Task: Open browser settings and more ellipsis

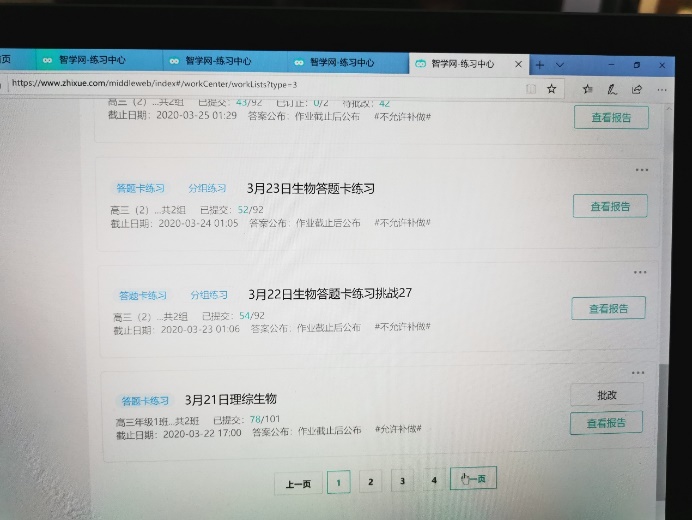Action: pos(662,90)
